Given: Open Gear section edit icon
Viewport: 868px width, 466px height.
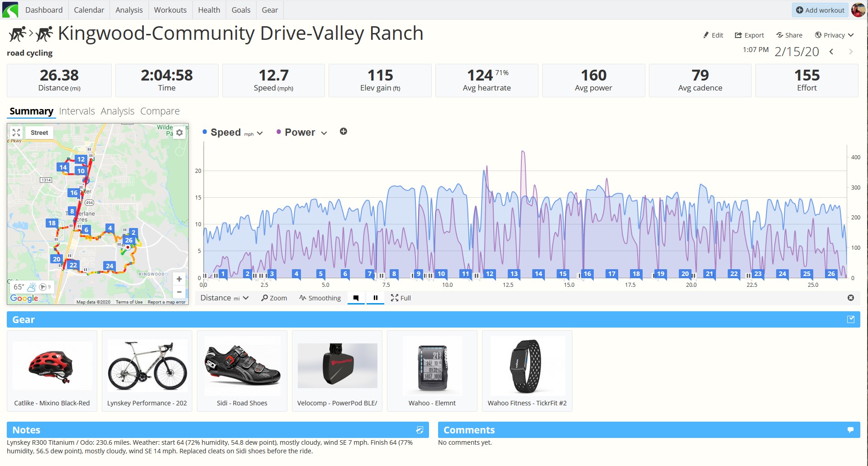Looking at the screenshot, I should [x=851, y=319].
